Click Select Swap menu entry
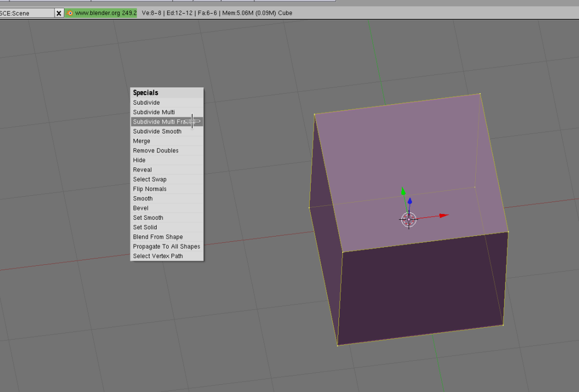Image resolution: width=579 pixels, height=392 pixels. (x=167, y=179)
